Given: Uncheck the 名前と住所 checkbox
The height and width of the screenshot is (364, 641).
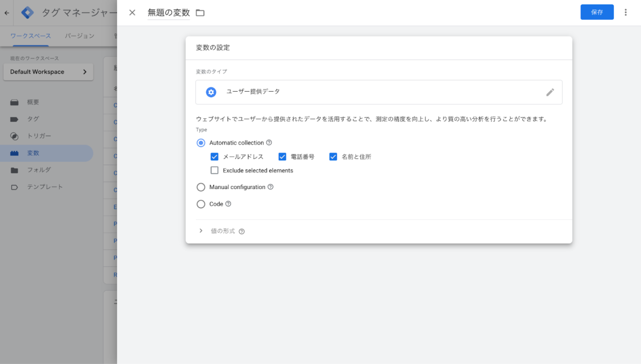Looking at the screenshot, I should point(333,157).
